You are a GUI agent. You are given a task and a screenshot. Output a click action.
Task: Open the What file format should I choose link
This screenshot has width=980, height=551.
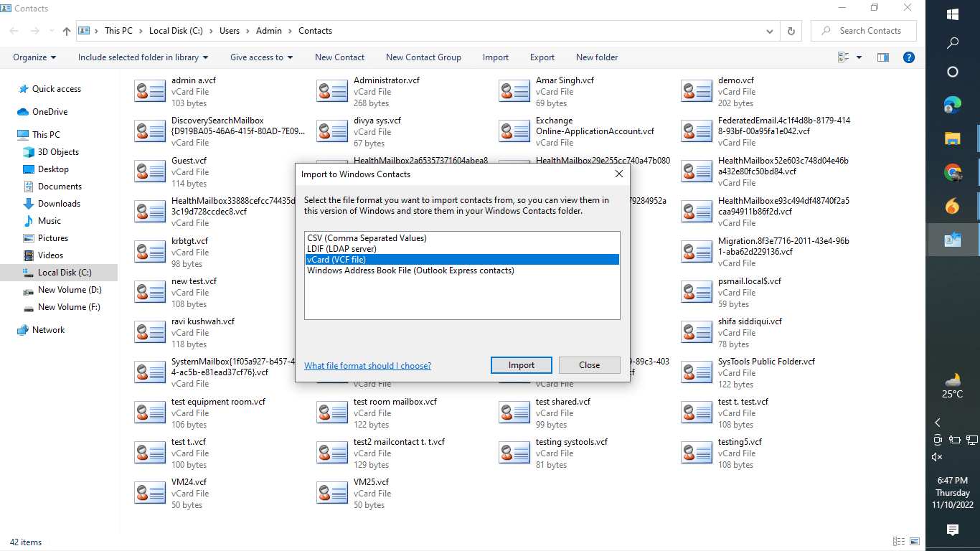(x=367, y=366)
